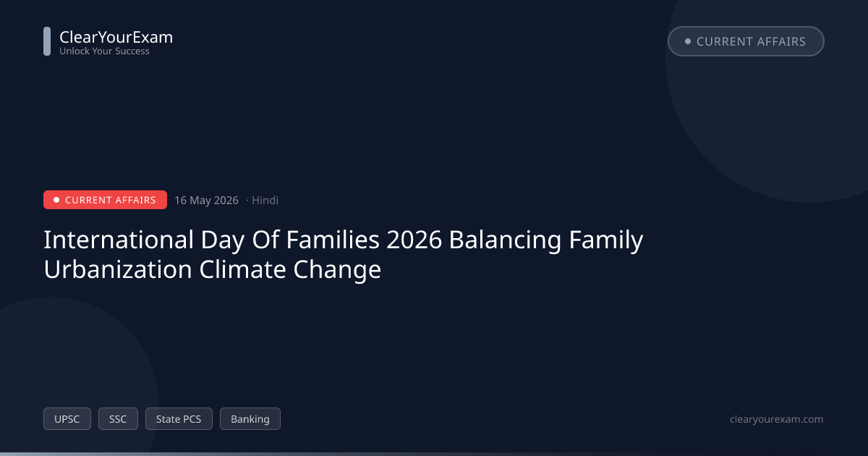Click the grey dot inside the outlined Current Affairs pill
The image size is (868, 456).
[x=688, y=41]
